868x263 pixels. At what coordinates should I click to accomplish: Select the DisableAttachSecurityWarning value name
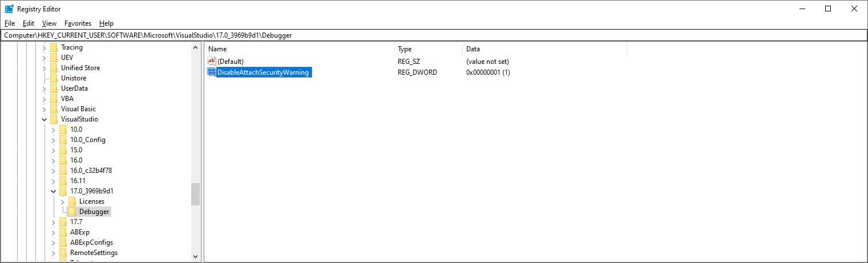point(263,72)
